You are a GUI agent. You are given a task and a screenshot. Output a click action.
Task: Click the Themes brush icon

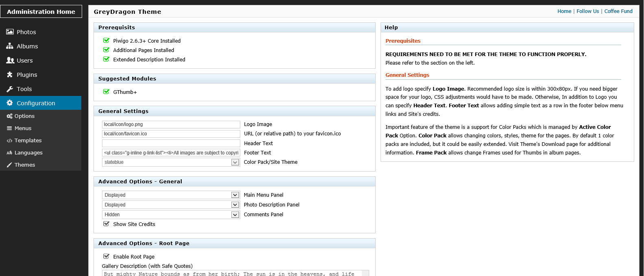click(9, 165)
